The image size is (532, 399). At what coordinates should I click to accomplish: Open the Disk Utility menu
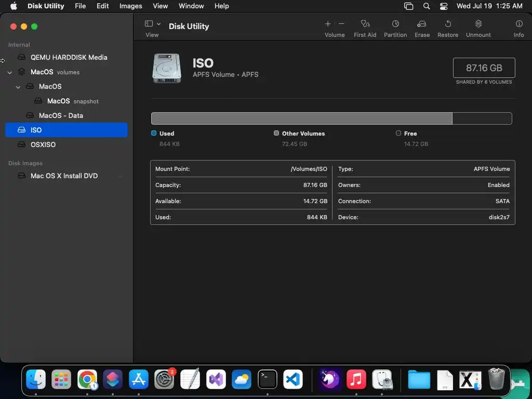(x=46, y=6)
